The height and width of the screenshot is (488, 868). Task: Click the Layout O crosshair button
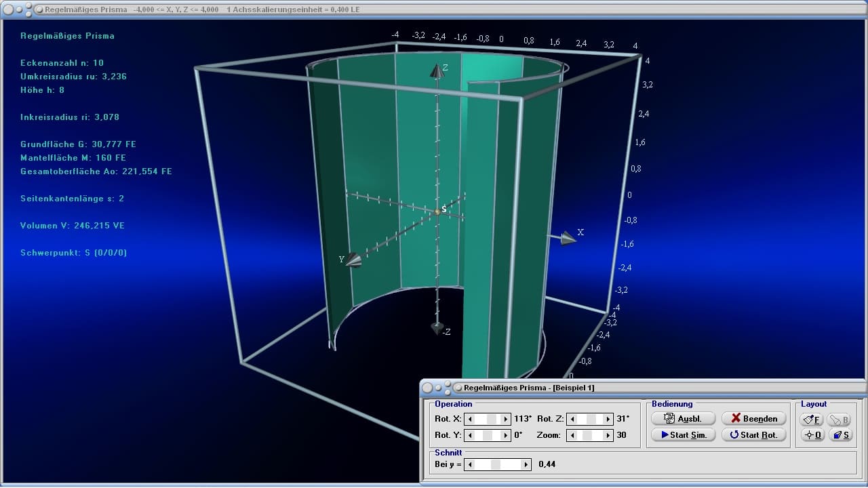tap(812, 435)
